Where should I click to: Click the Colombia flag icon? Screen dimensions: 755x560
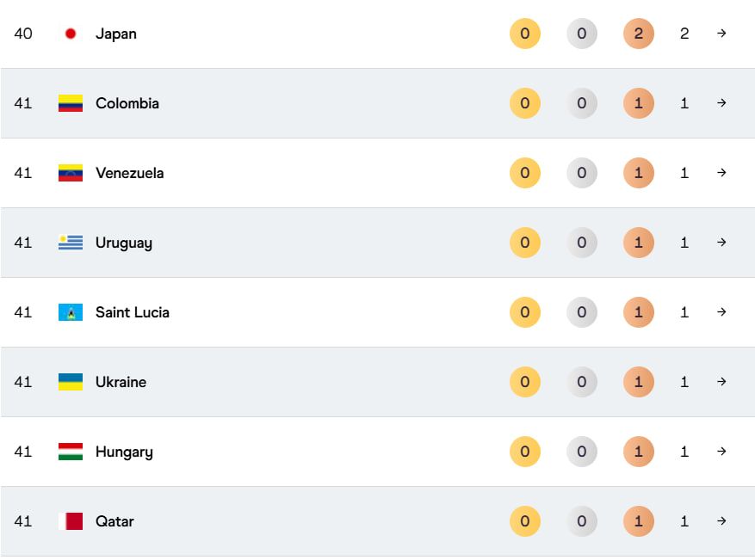click(x=71, y=103)
